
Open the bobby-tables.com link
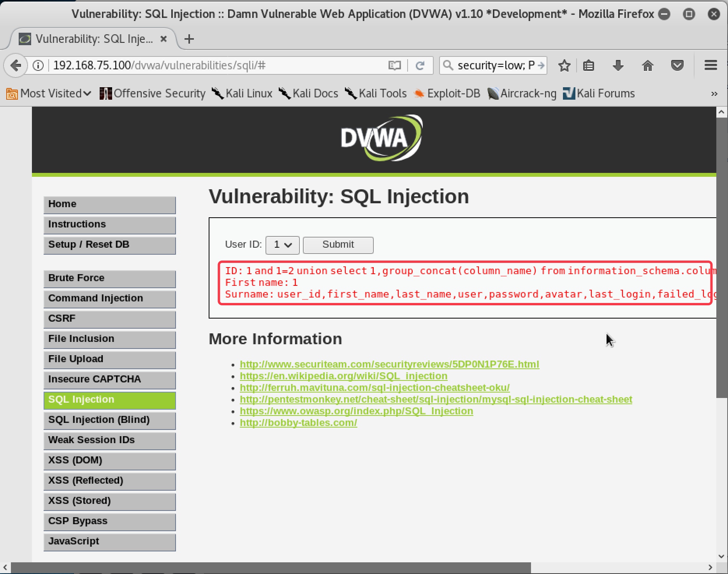[x=298, y=423]
